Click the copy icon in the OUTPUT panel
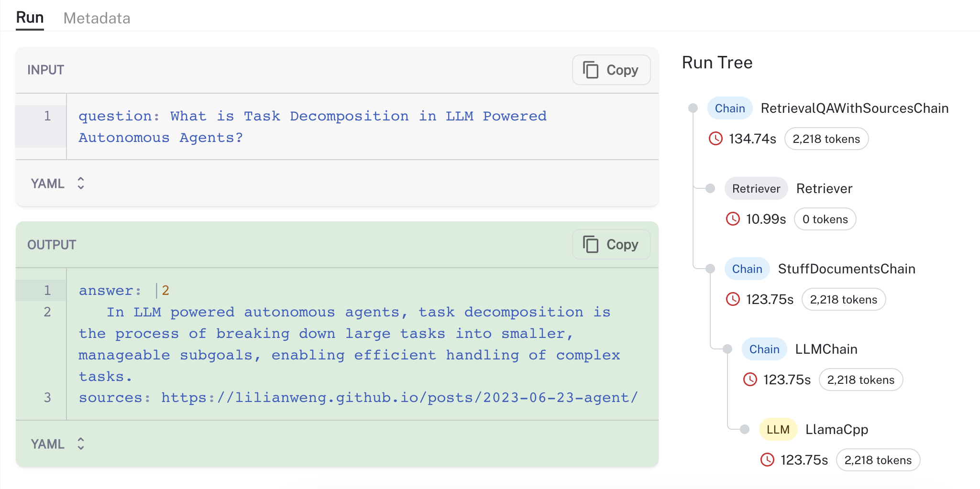 coord(591,244)
